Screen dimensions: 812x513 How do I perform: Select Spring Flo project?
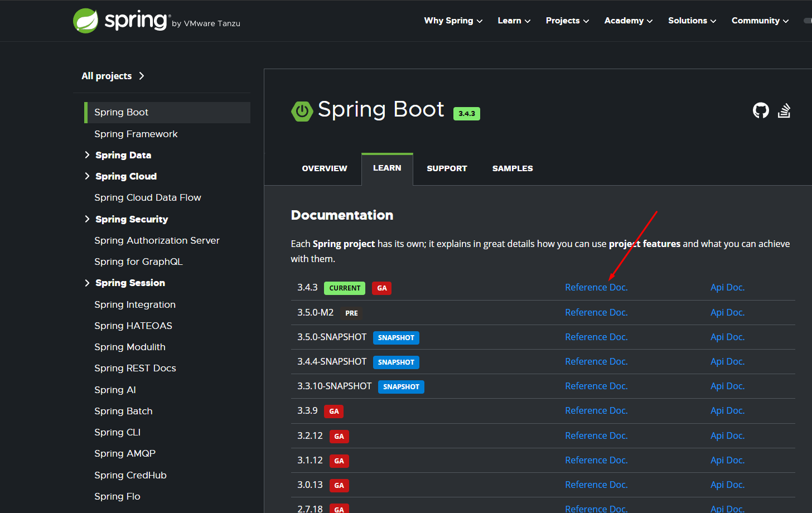(117, 496)
